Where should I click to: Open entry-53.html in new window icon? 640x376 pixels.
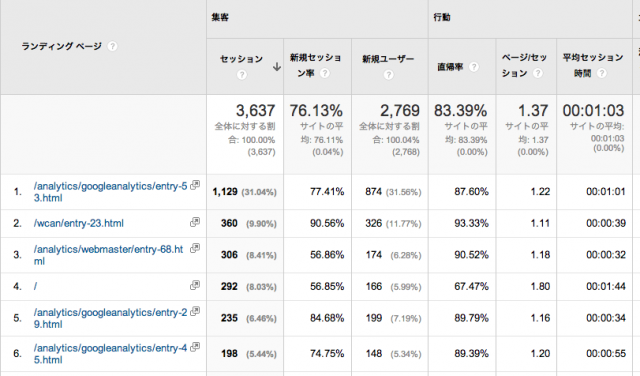(195, 185)
